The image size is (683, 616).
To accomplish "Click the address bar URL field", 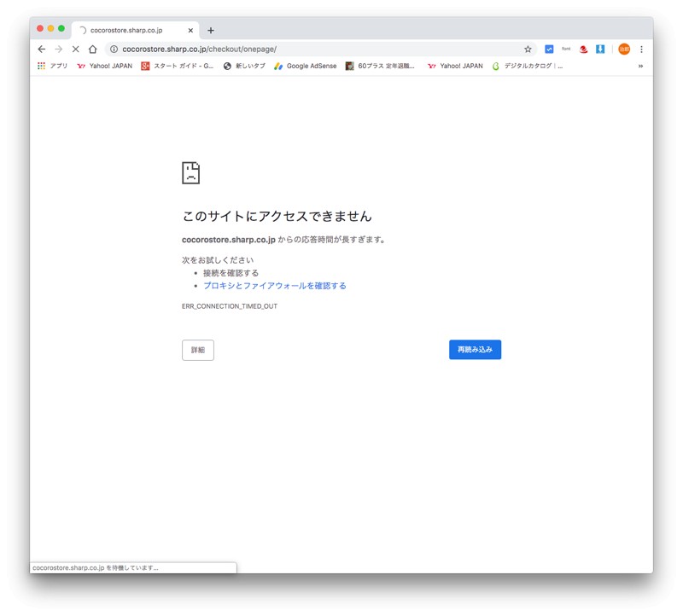I will coord(316,49).
